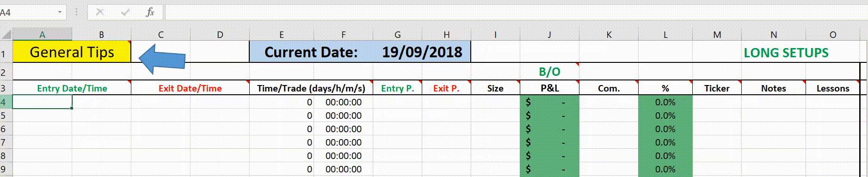Screen dimensions: 868x177
Task: Select the LONG SETUPS heading cell
Action: click(x=786, y=52)
